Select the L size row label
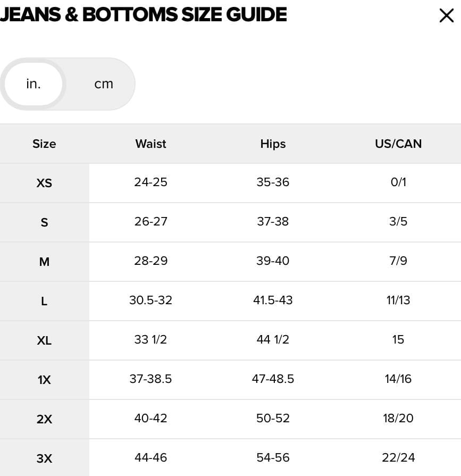The height and width of the screenshot is (476, 461). 44,301
